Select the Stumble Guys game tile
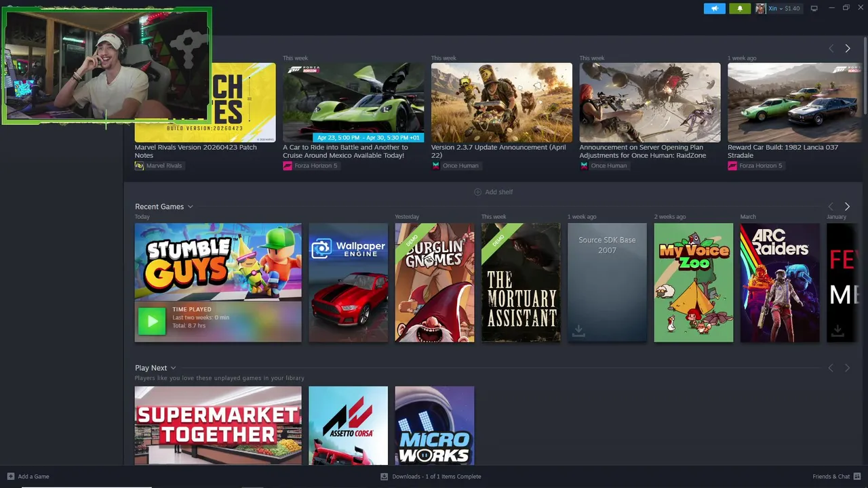 [x=218, y=283]
